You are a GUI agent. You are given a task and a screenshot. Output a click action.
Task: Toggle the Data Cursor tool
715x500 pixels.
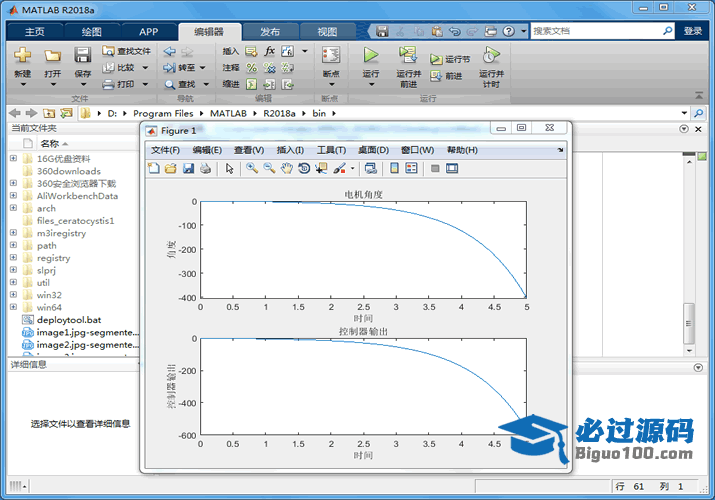(321, 168)
